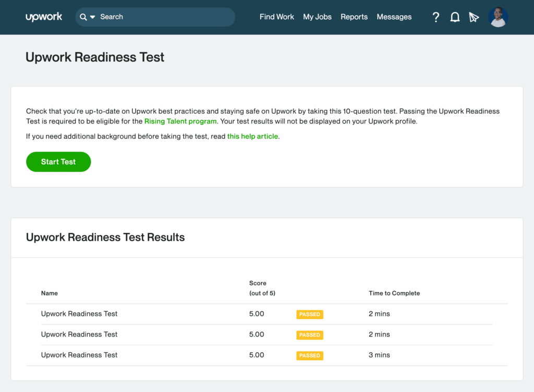The image size is (534, 392).
Task: Open the profile avatar menu
Action: 498,17
